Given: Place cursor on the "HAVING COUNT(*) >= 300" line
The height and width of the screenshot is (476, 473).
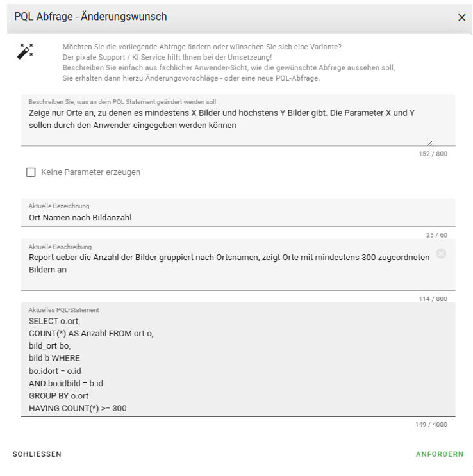Looking at the screenshot, I should click(78, 407).
